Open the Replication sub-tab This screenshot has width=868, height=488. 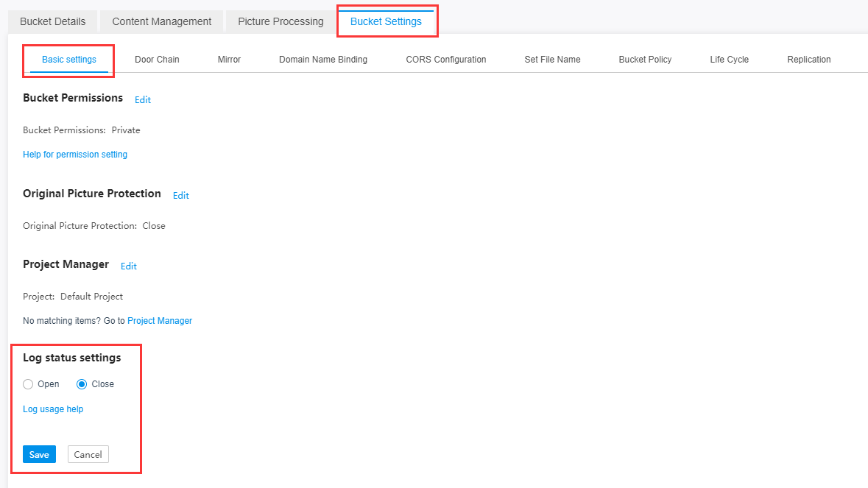pyautogui.click(x=808, y=60)
